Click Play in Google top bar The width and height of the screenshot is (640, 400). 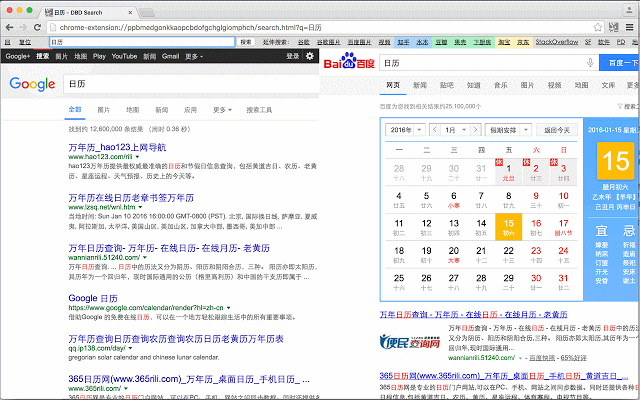(x=99, y=56)
